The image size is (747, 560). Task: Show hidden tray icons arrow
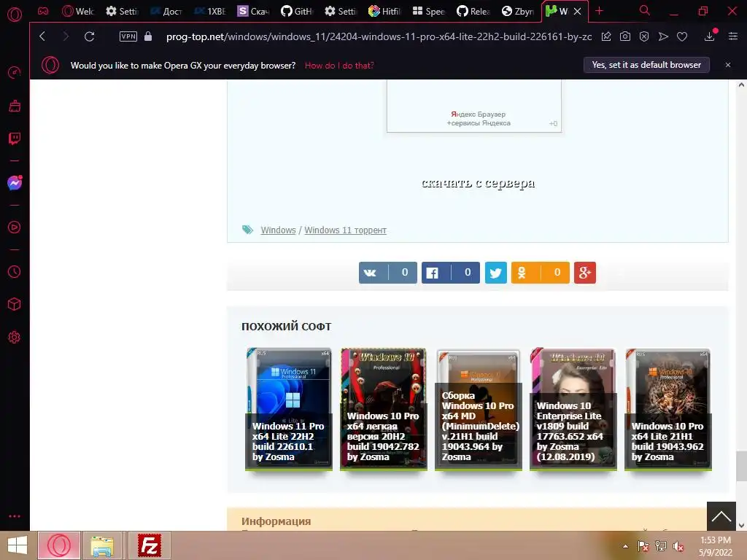(x=625, y=546)
